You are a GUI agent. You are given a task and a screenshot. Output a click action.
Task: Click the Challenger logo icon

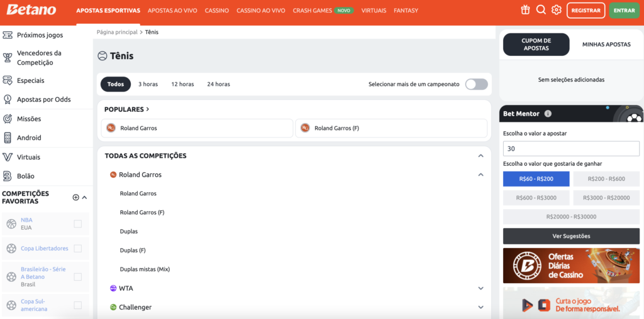(113, 307)
